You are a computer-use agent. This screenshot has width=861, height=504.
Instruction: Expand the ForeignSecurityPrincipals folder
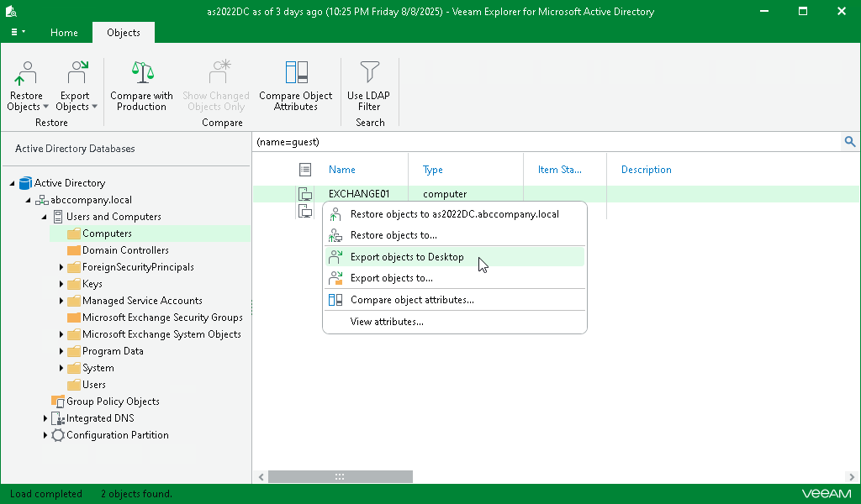point(61,268)
